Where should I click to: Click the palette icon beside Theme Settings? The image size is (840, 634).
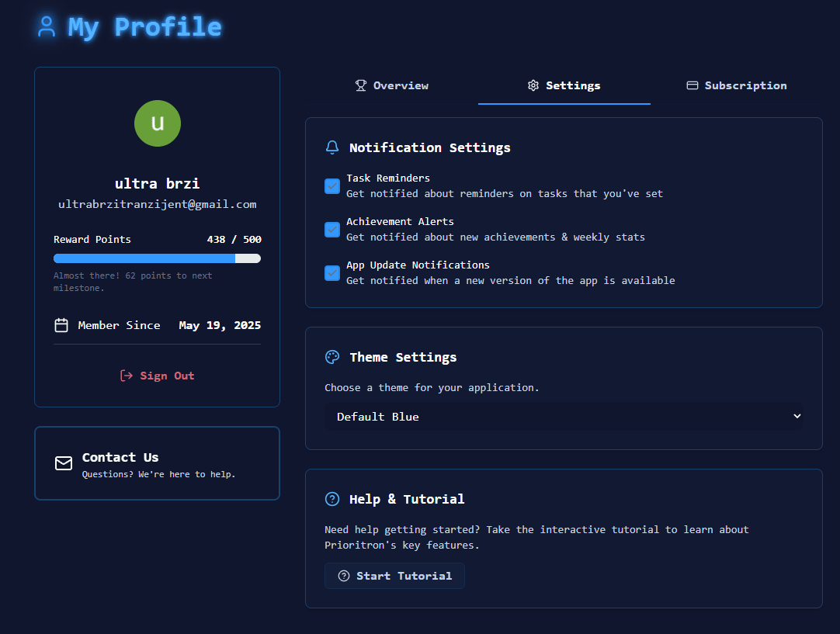332,357
